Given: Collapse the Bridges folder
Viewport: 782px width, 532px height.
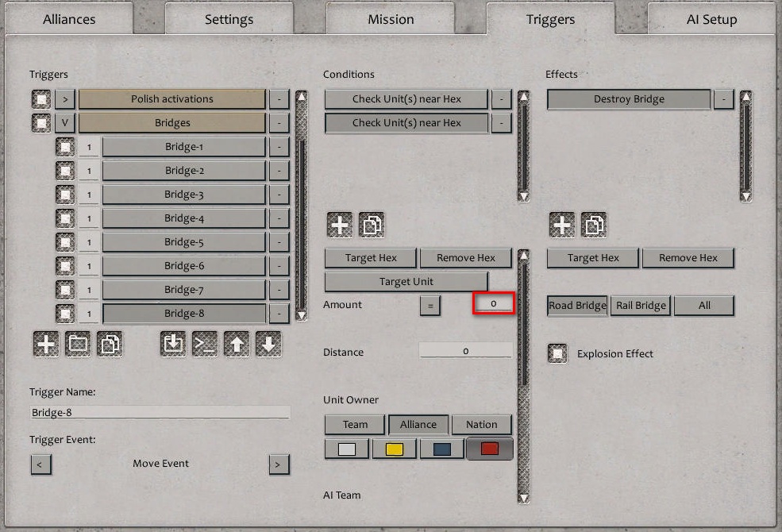Looking at the screenshot, I should click(x=65, y=123).
